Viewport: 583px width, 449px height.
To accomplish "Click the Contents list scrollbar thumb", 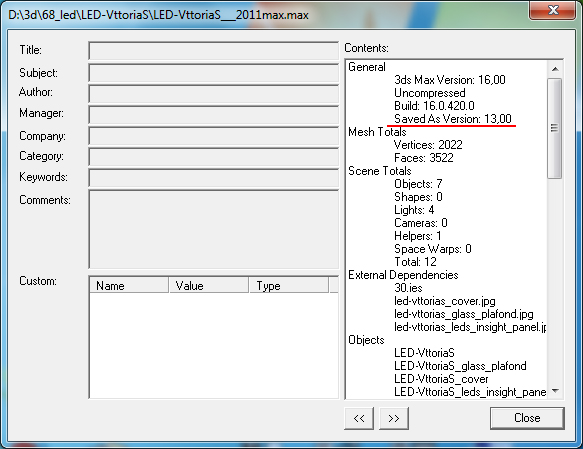I will point(555,128).
